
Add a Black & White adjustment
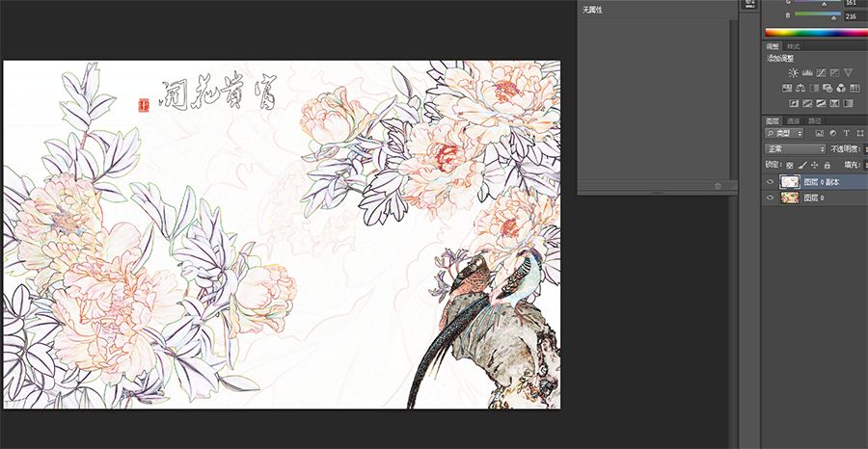pos(814,88)
